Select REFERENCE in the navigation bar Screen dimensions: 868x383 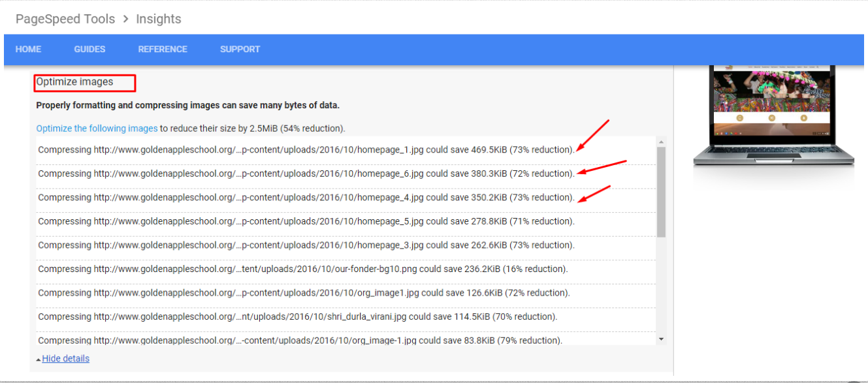(163, 50)
